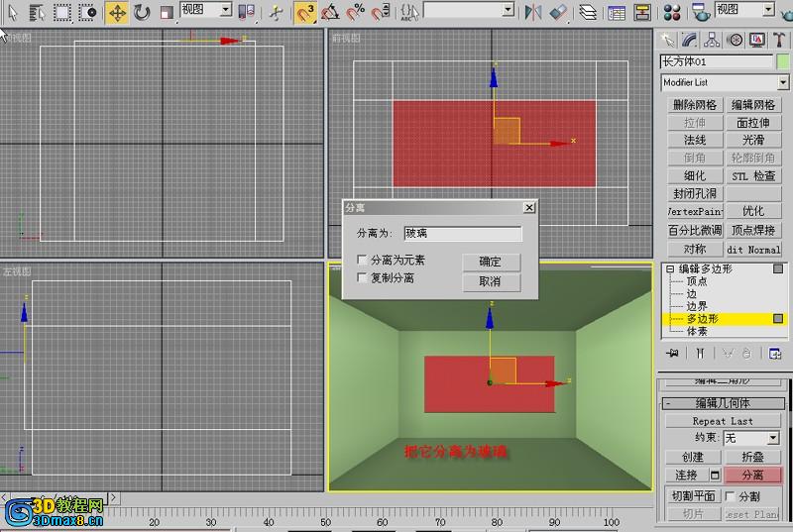Check the 分离为元素 checkbox

coord(362,260)
